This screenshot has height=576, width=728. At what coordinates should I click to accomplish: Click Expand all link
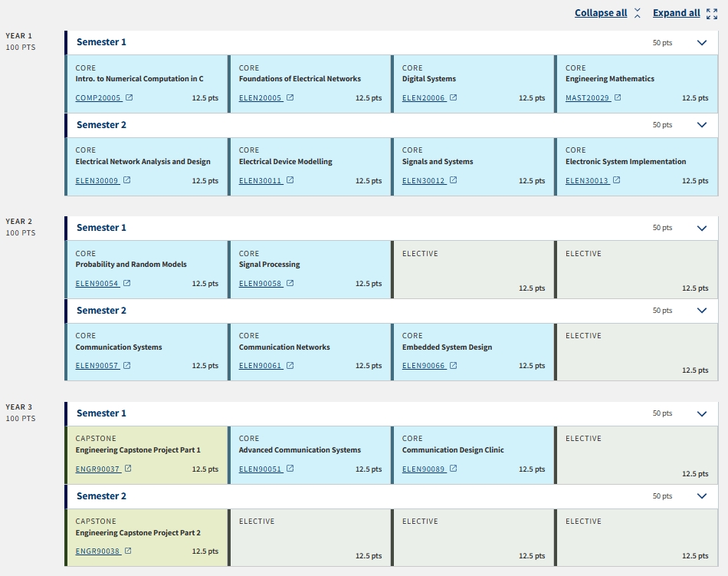pyautogui.click(x=677, y=13)
